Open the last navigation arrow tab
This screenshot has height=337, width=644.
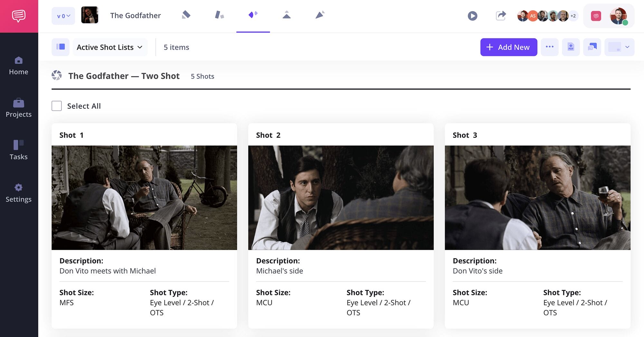pos(320,15)
